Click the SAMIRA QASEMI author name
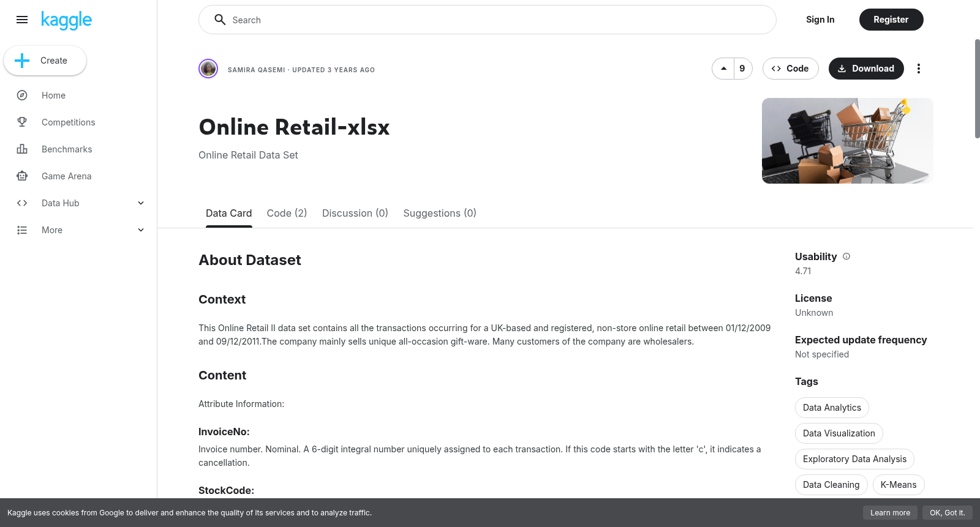980x527 pixels. (257, 70)
